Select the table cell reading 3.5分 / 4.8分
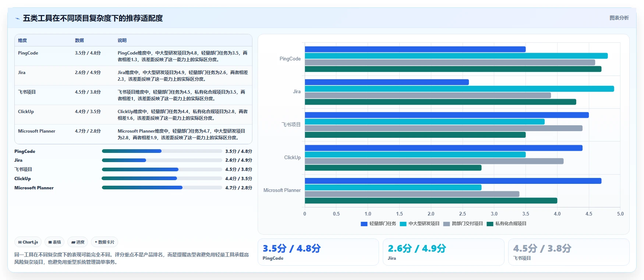This screenshot has width=644, height=280. pos(88,53)
